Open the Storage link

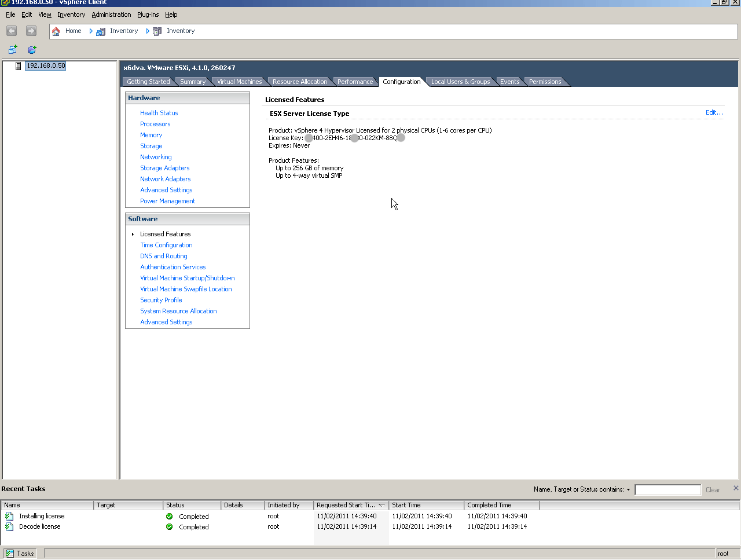point(151,146)
